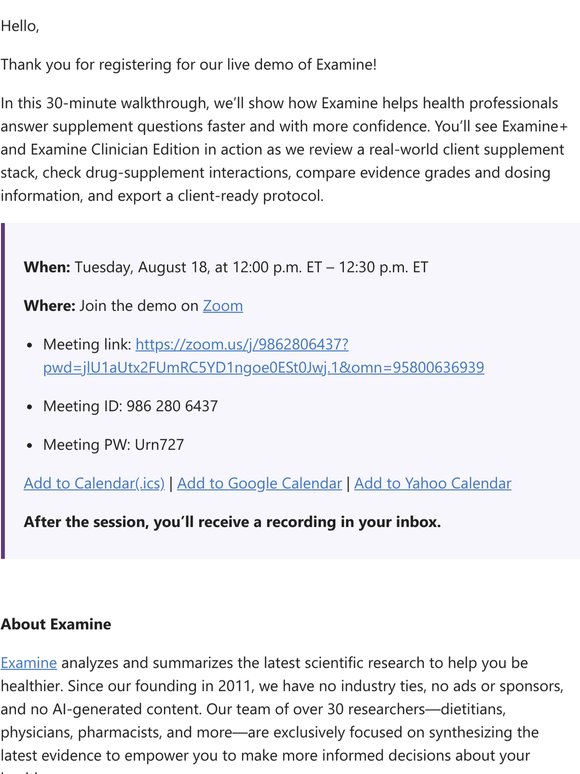Click the "Hello," greeting text

pyautogui.click(x=20, y=26)
